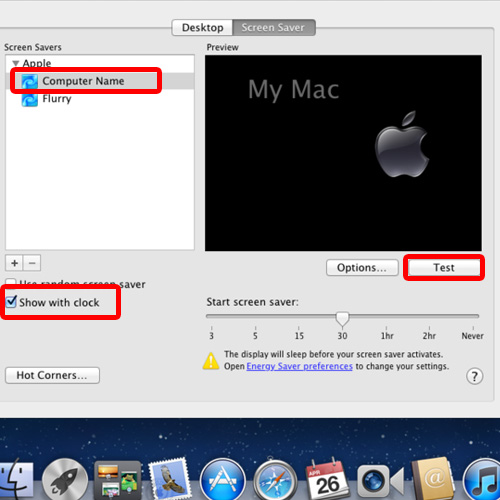Open Hot Corners… settings
The width and height of the screenshot is (500, 500).
click(52, 375)
